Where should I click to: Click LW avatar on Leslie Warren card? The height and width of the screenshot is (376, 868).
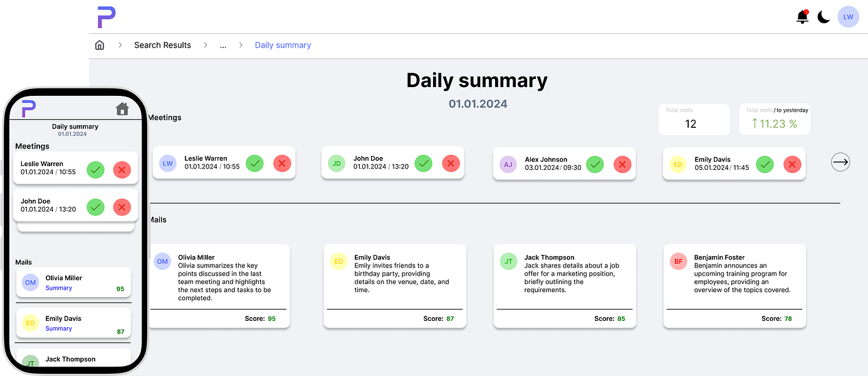pos(167,164)
